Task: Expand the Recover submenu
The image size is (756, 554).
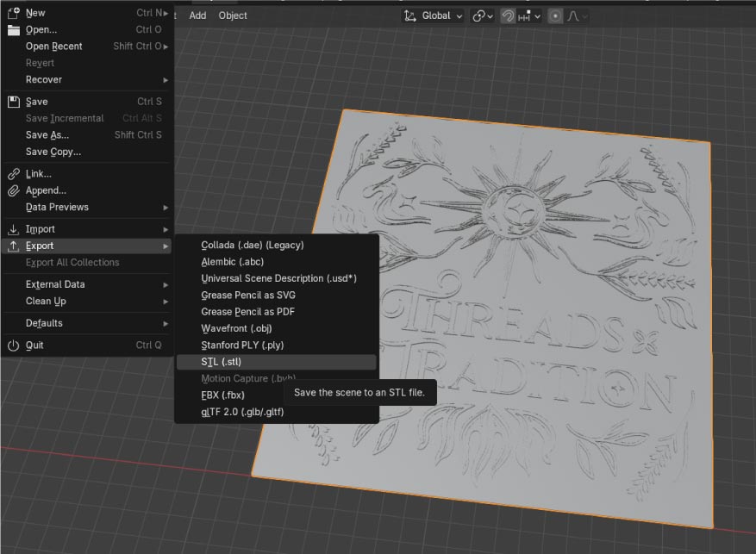Action: [87, 79]
